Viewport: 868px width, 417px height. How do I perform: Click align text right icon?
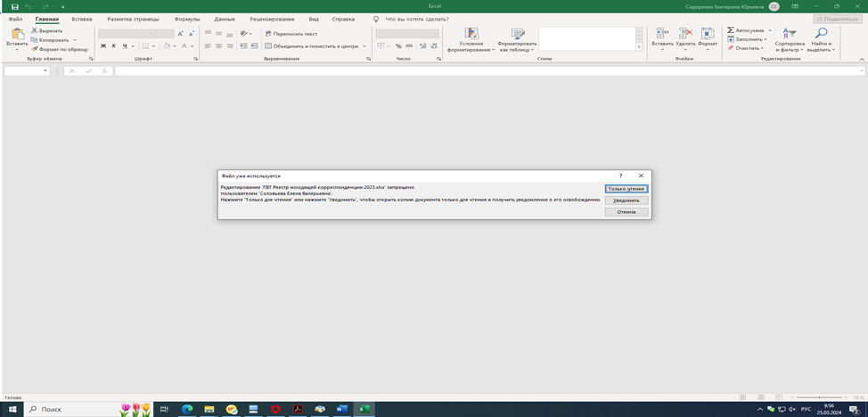(x=229, y=46)
